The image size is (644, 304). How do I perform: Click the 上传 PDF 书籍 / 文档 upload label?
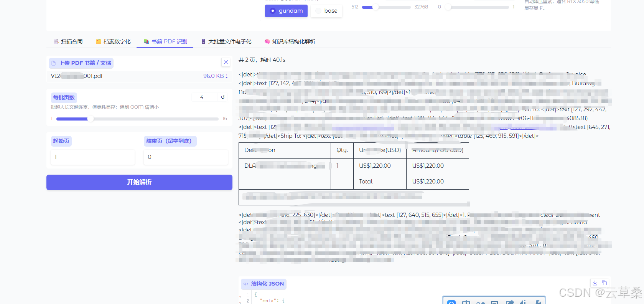point(81,63)
